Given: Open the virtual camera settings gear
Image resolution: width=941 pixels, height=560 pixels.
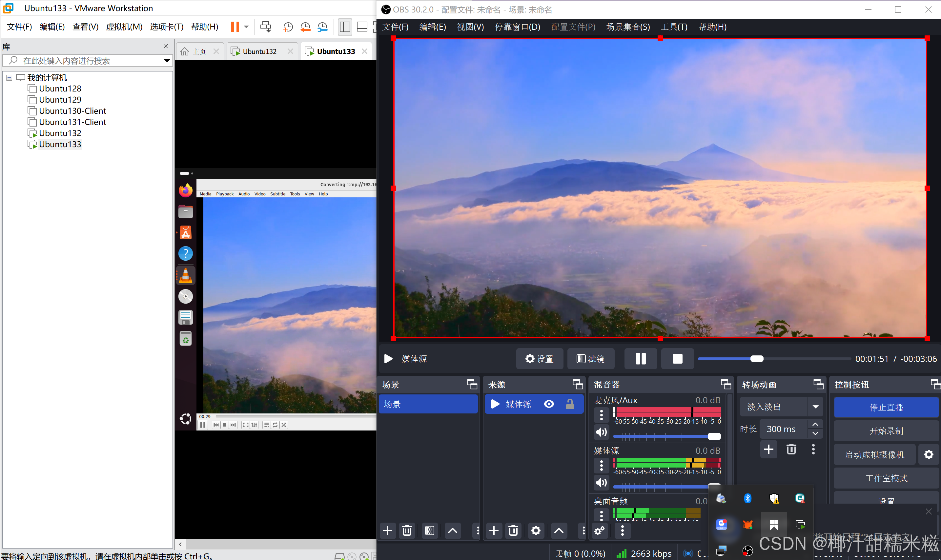Looking at the screenshot, I should pos(929,454).
